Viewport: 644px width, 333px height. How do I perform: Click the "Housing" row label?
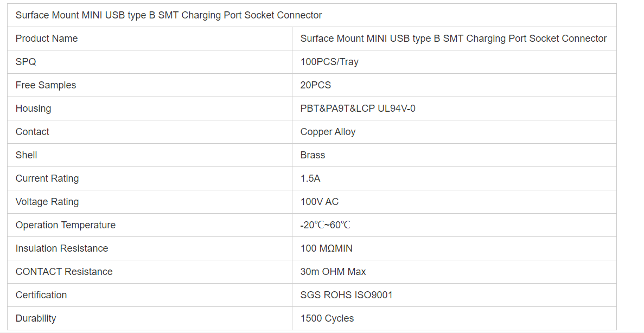pyautogui.click(x=33, y=108)
